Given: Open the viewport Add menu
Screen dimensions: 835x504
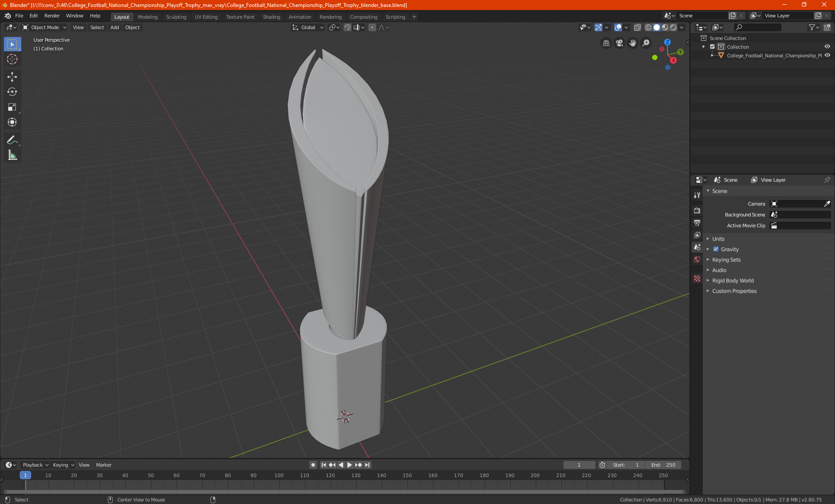Looking at the screenshot, I should pyautogui.click(x=114, y=27).
